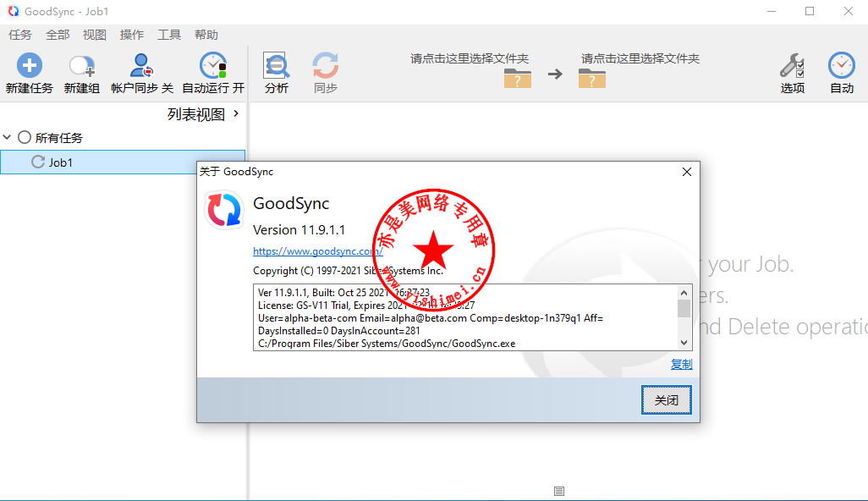
Task: Click the 'Ver 11.9.1.1, Built' line
Action: coord(343,292)
